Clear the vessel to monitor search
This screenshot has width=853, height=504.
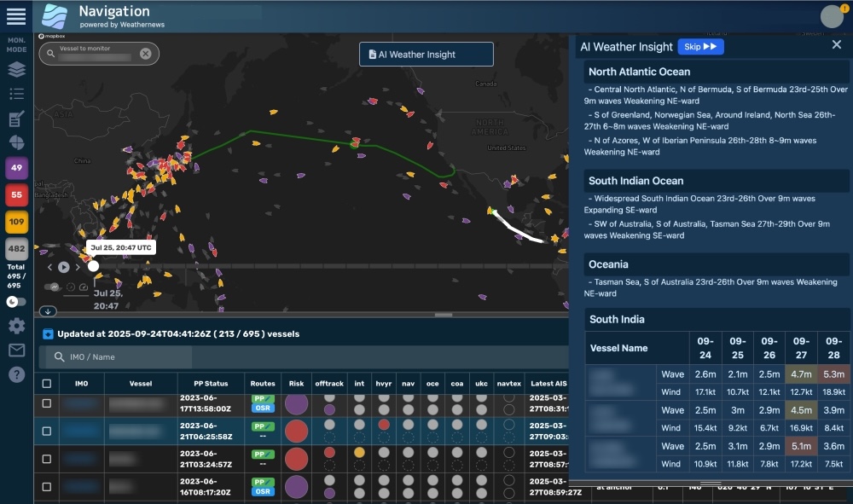(145, 54)
